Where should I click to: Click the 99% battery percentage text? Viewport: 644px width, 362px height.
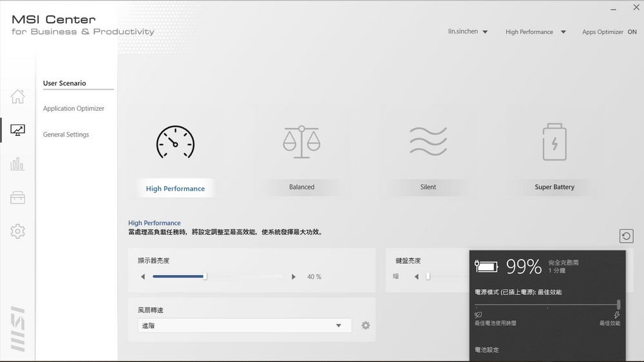pyautogui.click(x=524, y=267)
